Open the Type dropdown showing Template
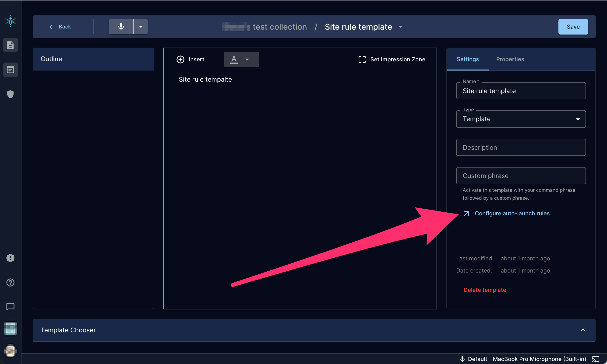The height and width of the screenshot is (364, 607). coord(521,119)
